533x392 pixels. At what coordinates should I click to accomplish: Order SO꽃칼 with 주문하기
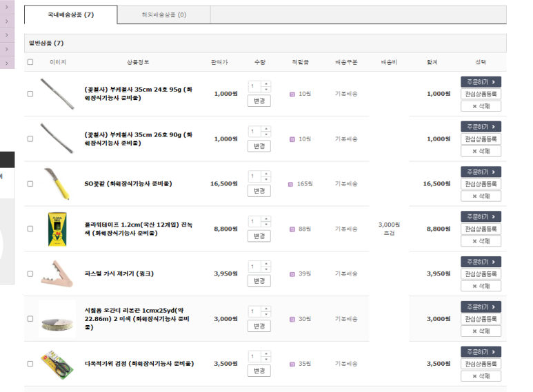(x=481, y=172)
